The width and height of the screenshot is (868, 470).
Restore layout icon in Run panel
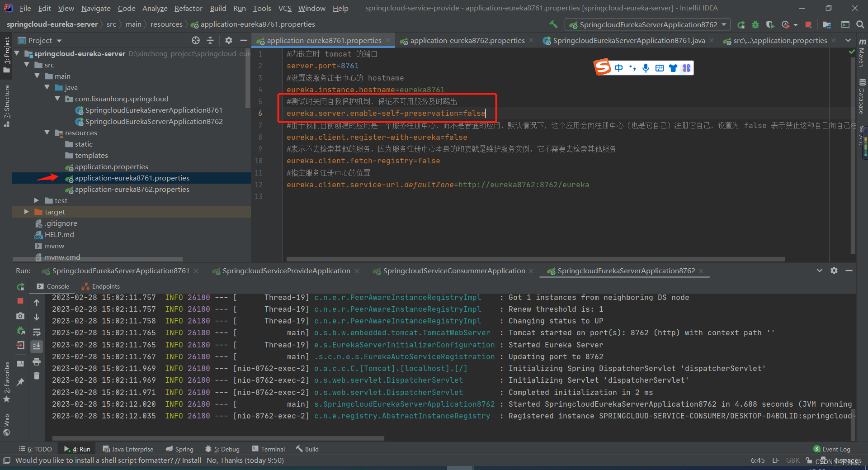(x=20, y=363)
